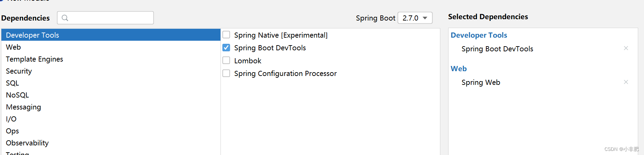
Task: Select the Observability category
Action: [27, 143]
